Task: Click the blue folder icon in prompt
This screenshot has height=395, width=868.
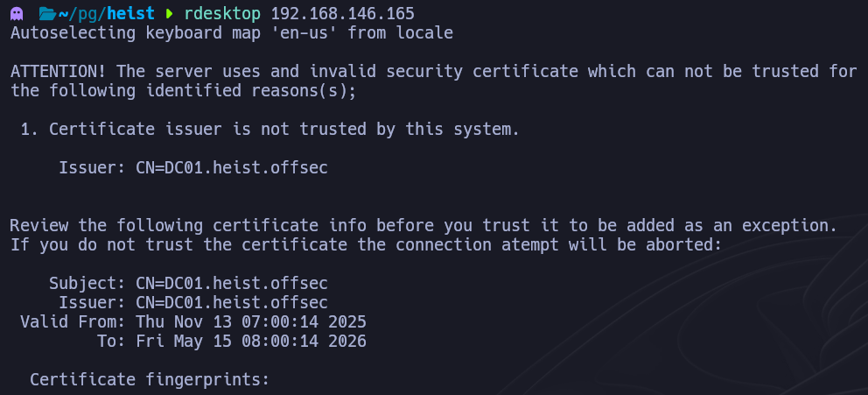Action: (x=46, y=15)
